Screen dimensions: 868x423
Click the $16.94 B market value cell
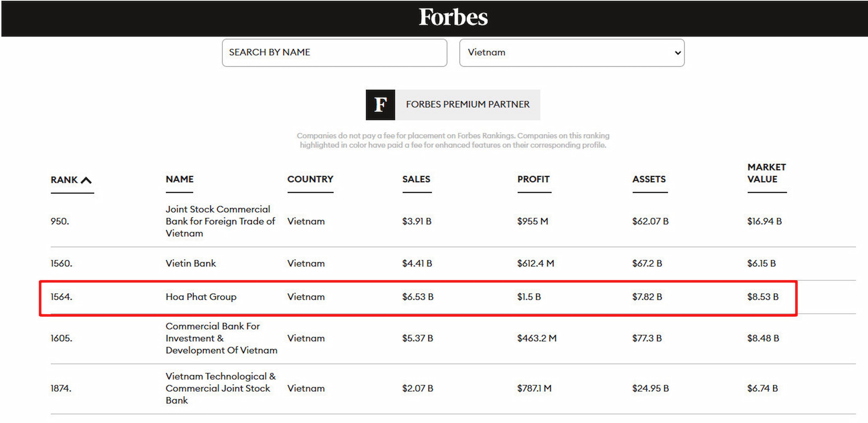[764, 221]
